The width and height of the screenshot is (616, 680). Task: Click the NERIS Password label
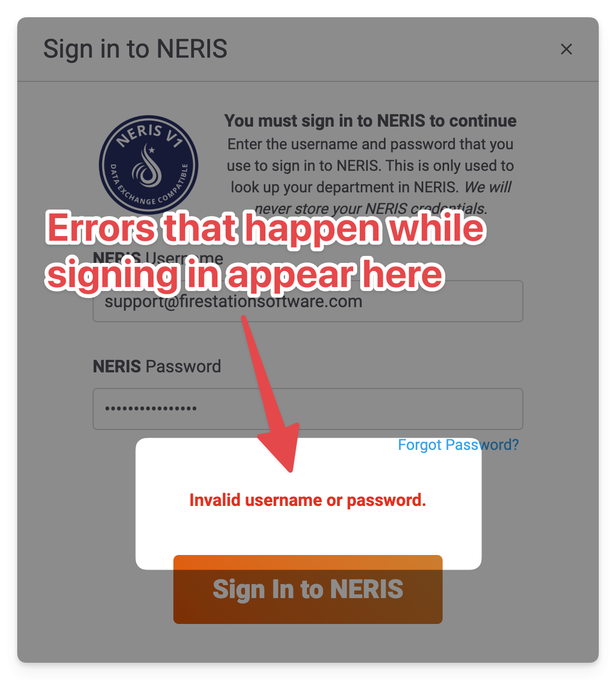157,366
